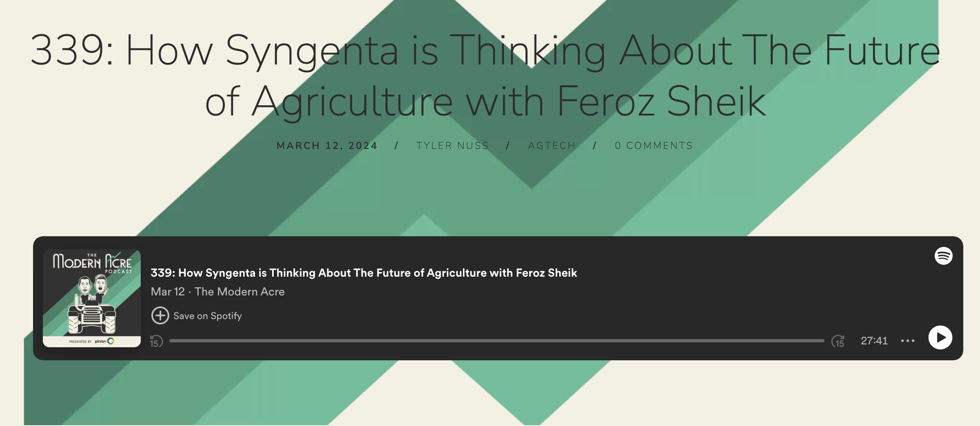Click the Save on Spotify text label
The width and height of the screenshot is (980, 426).
[207, 316]
